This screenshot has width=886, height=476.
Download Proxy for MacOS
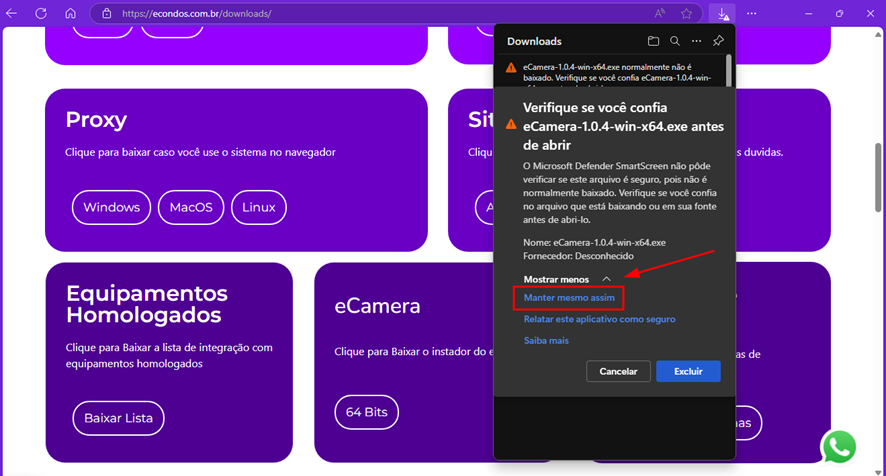tap(191, 207)
